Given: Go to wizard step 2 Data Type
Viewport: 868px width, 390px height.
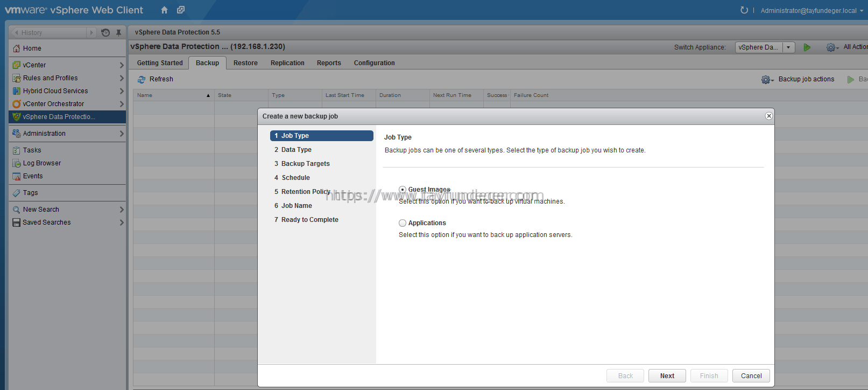Looking at the screenshot, I should pos(322,150).
